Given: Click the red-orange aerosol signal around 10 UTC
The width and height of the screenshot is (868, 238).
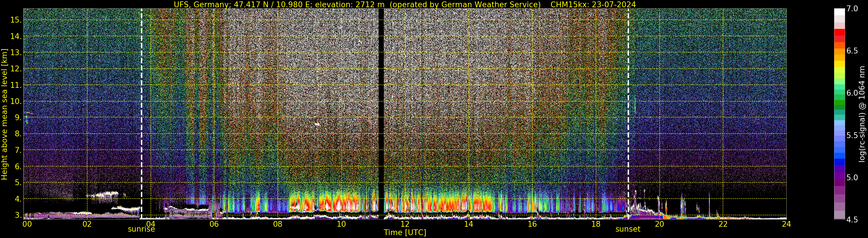Looking at the screenshot, I should (339, 202).
